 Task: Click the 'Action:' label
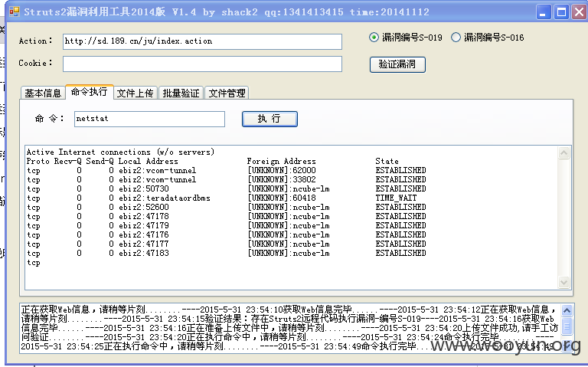pyautogui.click(x=36, y=41)
